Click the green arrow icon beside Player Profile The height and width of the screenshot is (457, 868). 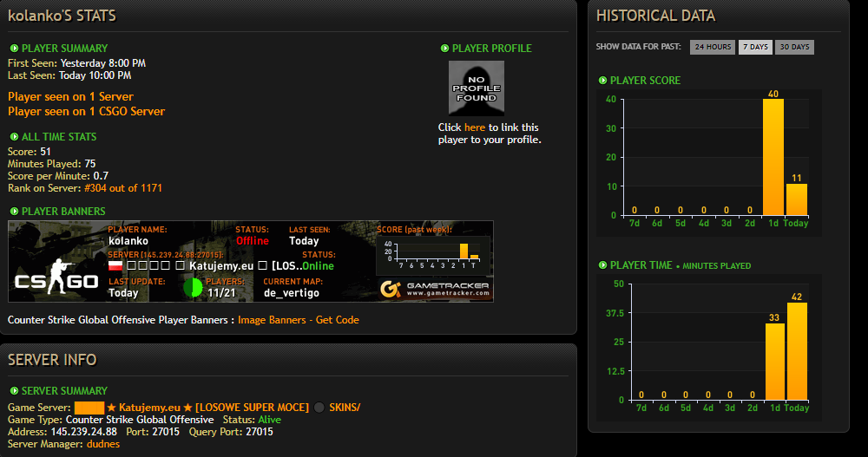coord(444,49)
